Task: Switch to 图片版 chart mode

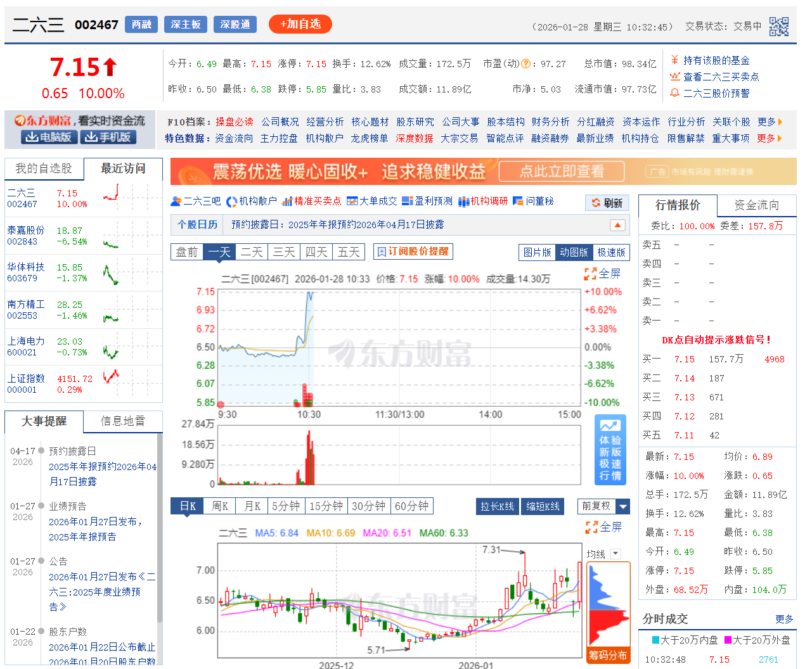Action: tap(538, 252)
